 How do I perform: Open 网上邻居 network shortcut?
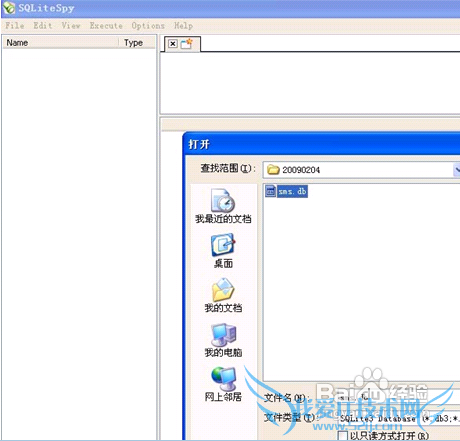pos(223,384)
